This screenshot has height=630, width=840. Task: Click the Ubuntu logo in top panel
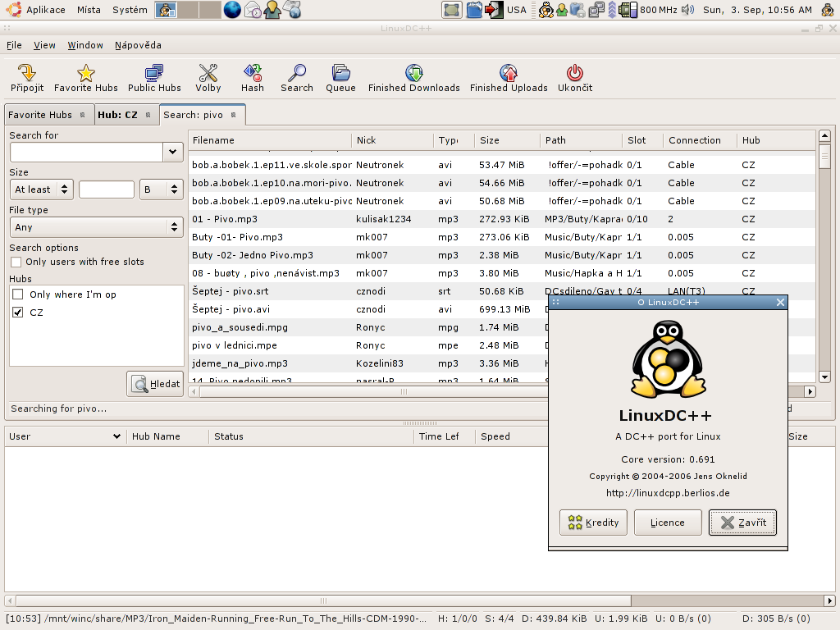[14, 10]
